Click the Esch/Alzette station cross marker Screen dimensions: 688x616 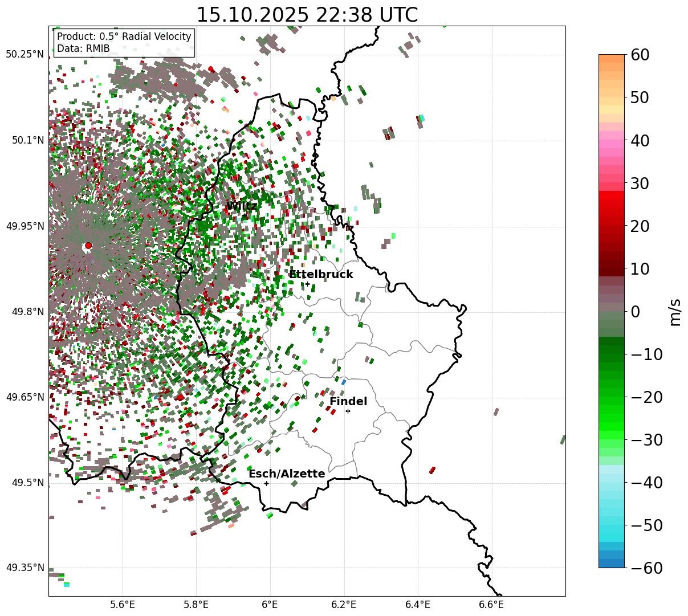point(266,483)
